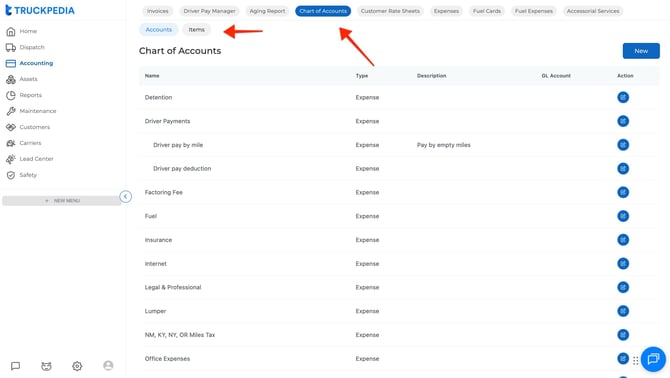Select the Driver Pay Manager tab
This screenshot has height=378, width=670.
(x=209, y=11)
